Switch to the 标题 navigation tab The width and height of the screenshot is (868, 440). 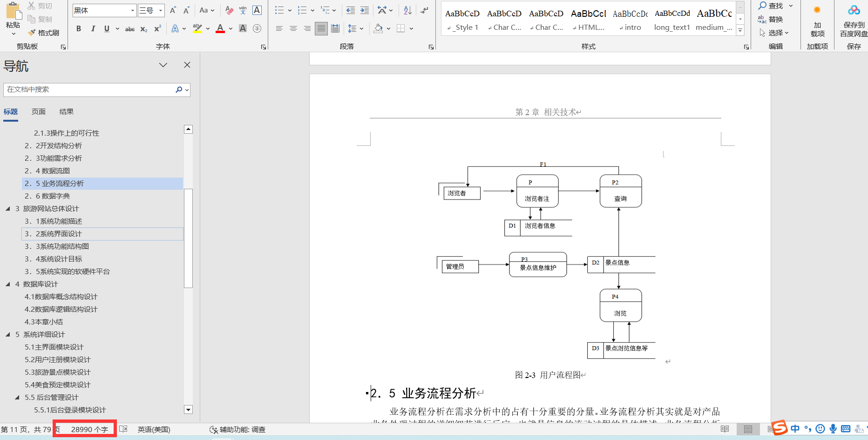11,111
